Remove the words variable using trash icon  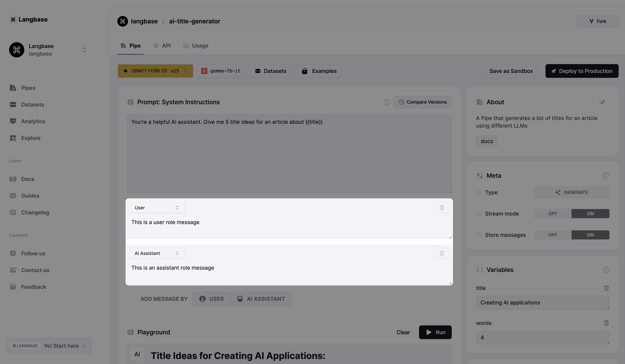(x=606, y=323)
